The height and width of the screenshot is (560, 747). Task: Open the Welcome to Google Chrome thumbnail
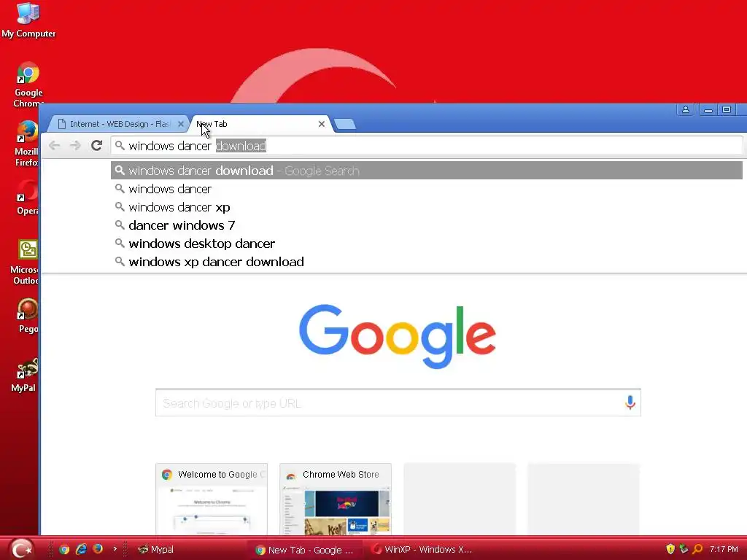(212, 499)
